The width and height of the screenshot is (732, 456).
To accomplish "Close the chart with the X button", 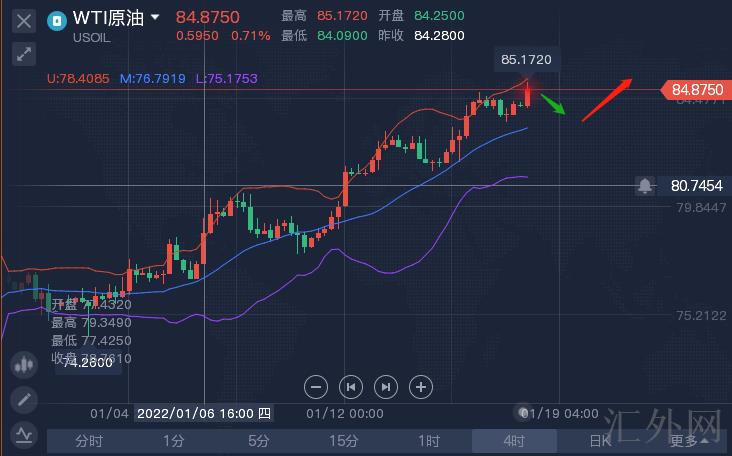I will coord(24,20).
